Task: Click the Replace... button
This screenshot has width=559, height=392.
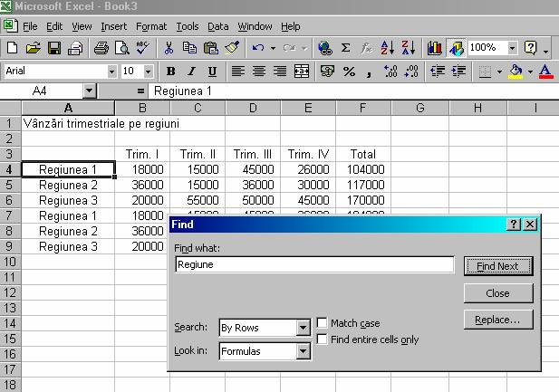Action: [497, 320]
